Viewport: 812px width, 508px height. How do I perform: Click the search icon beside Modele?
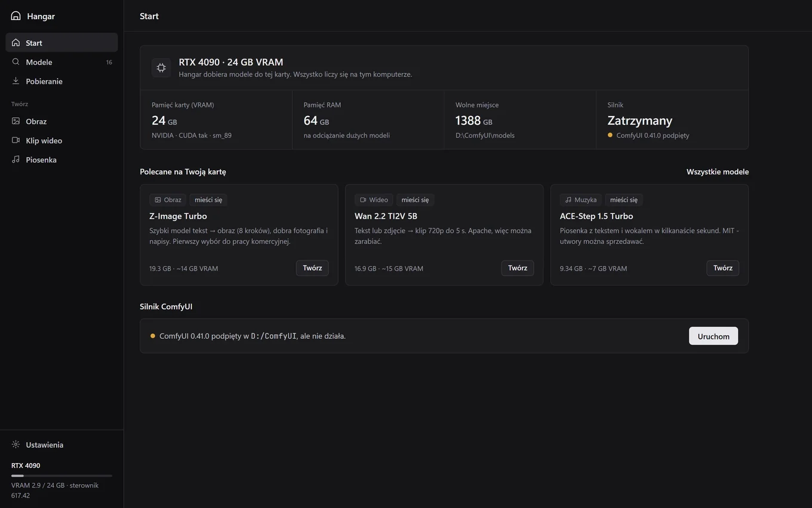point(16,62)
